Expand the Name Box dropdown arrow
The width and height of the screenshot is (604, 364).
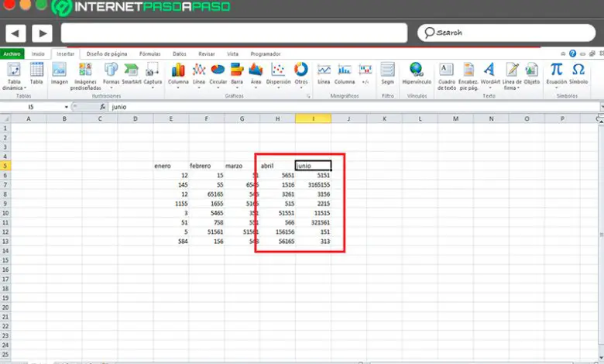pyautogui.click(x=67, y=107)
